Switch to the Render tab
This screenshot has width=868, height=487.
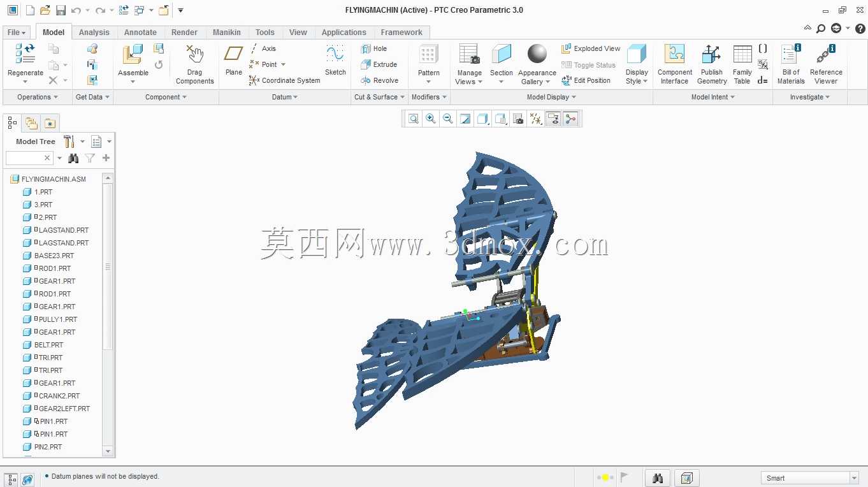pos(184,33)
